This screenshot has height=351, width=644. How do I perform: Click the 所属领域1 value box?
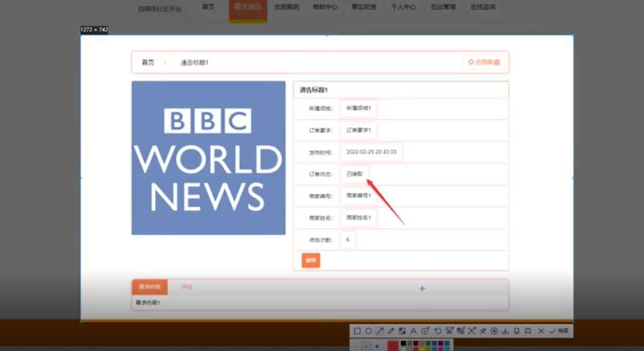[358, 108]
